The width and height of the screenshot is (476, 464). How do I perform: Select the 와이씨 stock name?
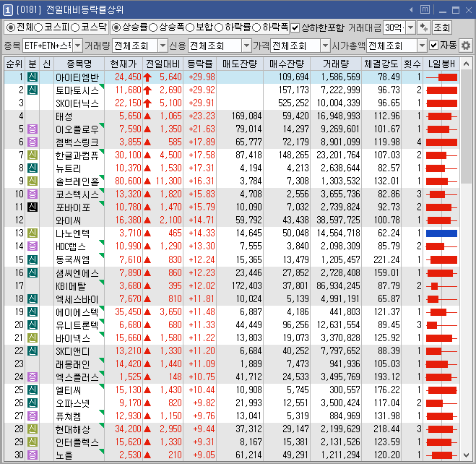click(x=69, y=220)
